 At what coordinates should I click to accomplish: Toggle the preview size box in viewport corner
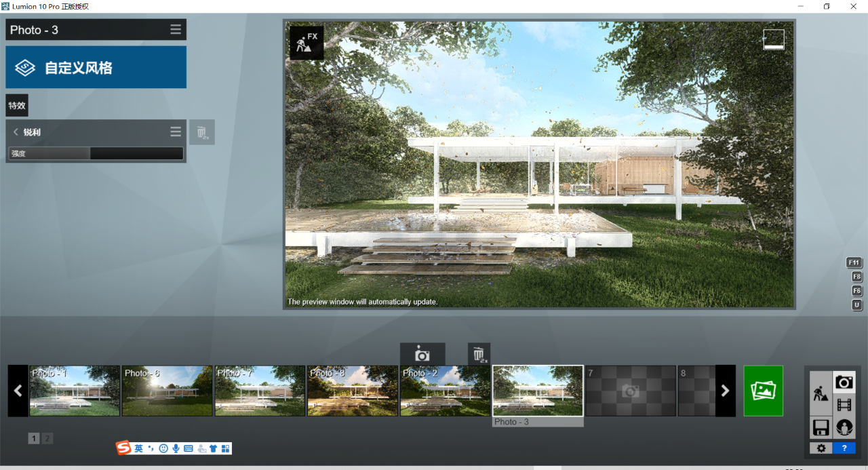tap(774, 39)
